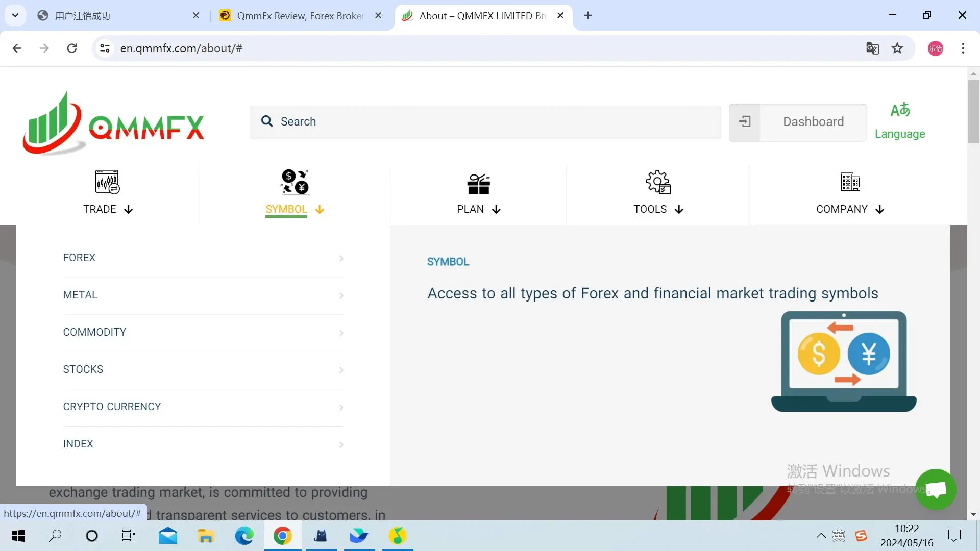Click the scrollbar down arrow
This screenshot has height=551, width=980.
(x=973, y=514)
